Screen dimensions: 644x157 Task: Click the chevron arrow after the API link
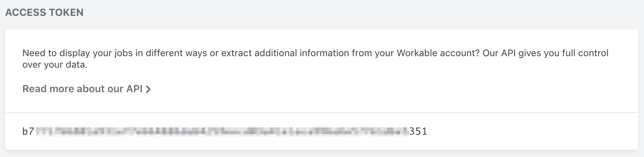point(148,89)
